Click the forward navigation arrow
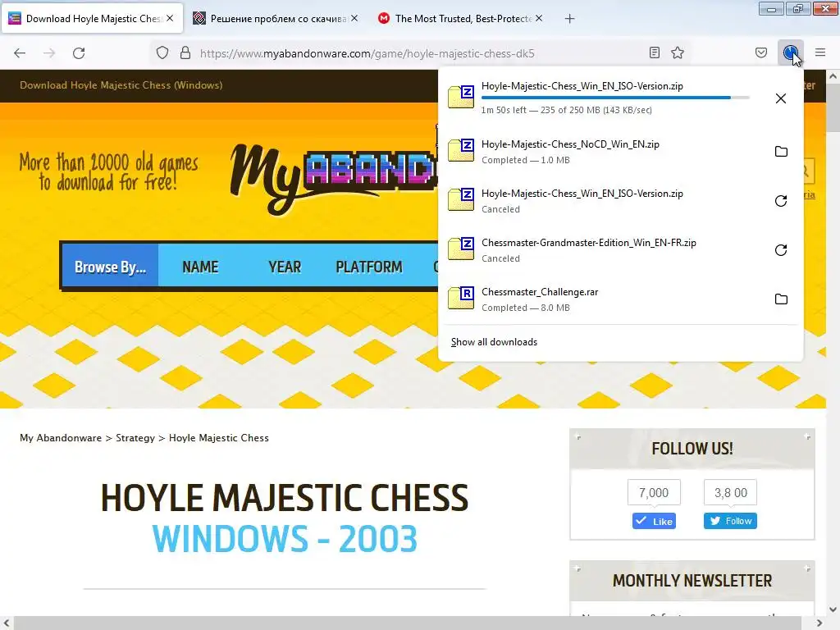This screenshot has width=840, height=630. [x=49, y=53]
